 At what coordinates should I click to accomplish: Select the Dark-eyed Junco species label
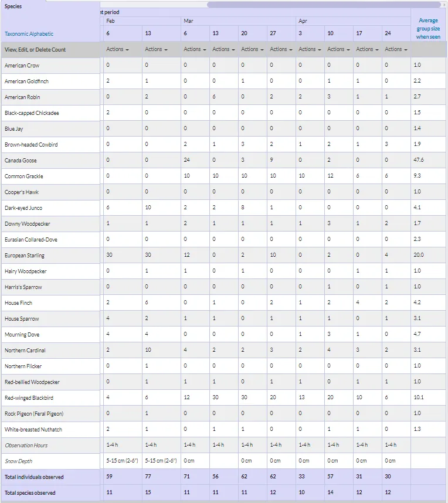23,208
